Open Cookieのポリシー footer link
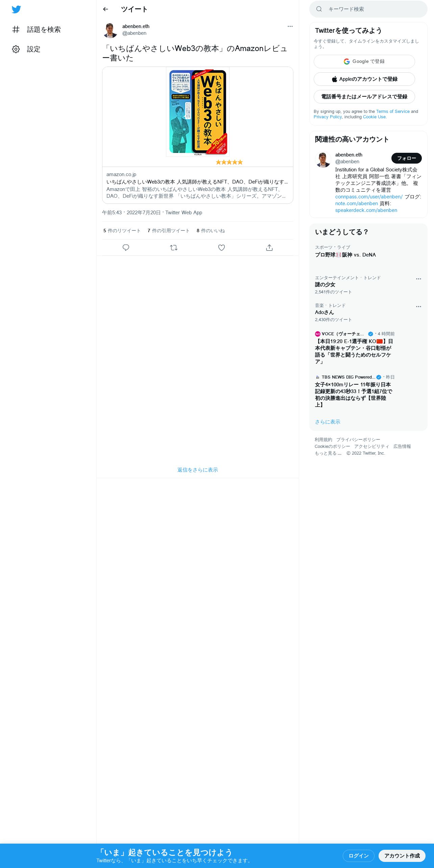 pos(332,447)
